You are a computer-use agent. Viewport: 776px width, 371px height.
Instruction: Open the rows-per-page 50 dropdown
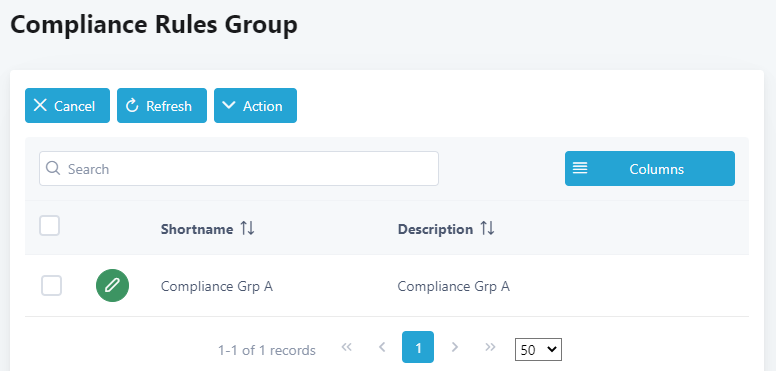coord(538,350)
